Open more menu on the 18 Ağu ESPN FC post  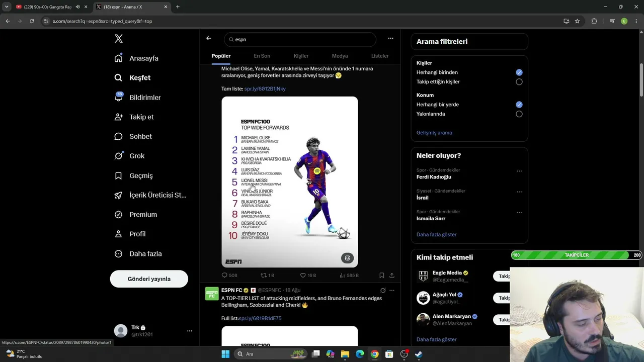coord(392,291)
